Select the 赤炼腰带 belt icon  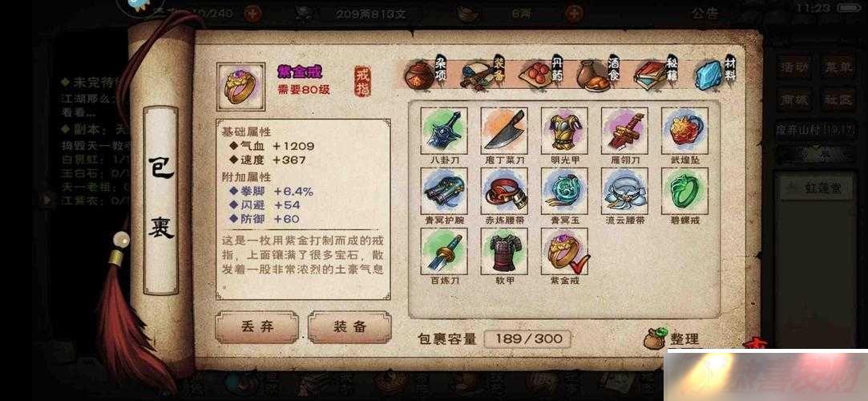click(504, 191)
